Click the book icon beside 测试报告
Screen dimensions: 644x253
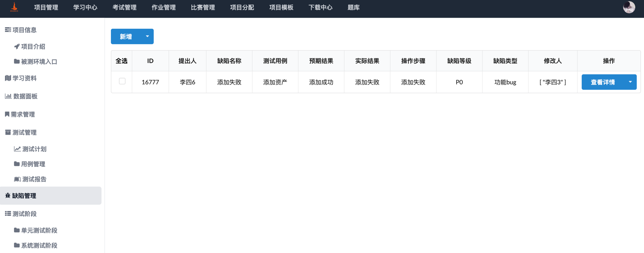pos(17,179)
